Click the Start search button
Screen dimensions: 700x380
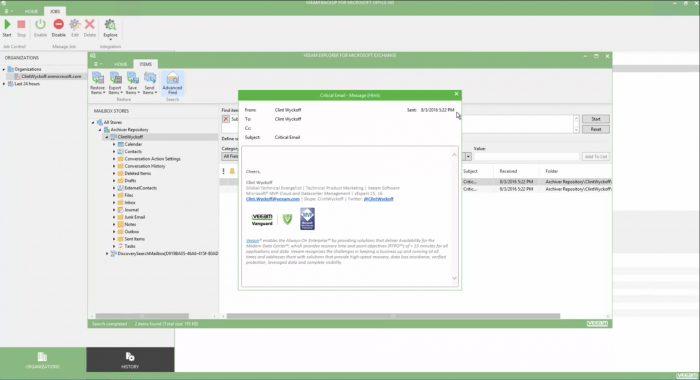pyautogui.click(x=596, y=119)
